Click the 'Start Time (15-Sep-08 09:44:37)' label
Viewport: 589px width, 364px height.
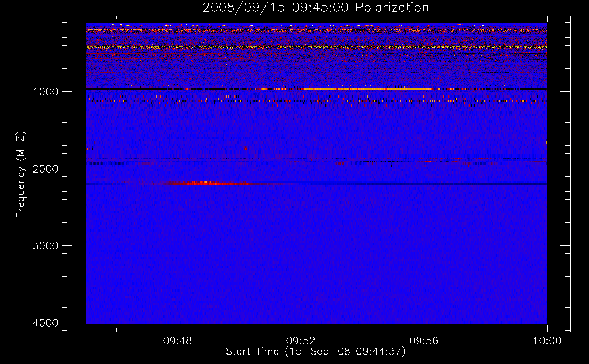pos(316,352)
